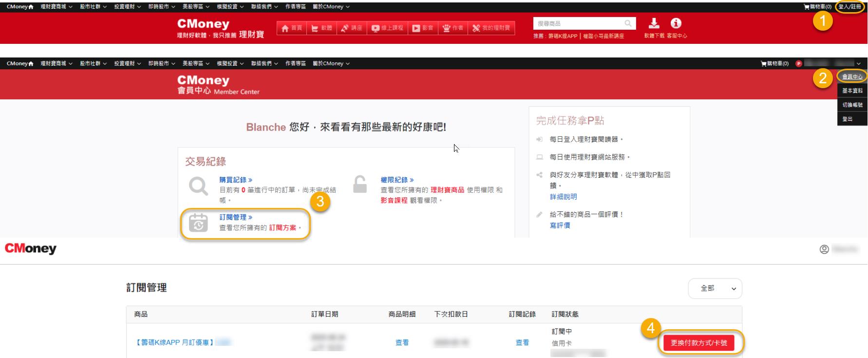Select 會員中心 from the account menu

pyautogui.click(x=852, y=77)
